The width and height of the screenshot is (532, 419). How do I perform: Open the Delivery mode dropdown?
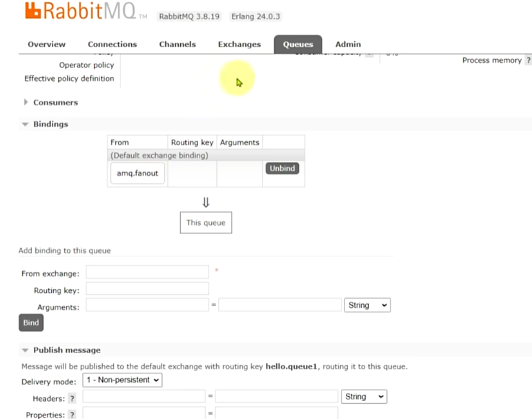(x=122, y=380)
